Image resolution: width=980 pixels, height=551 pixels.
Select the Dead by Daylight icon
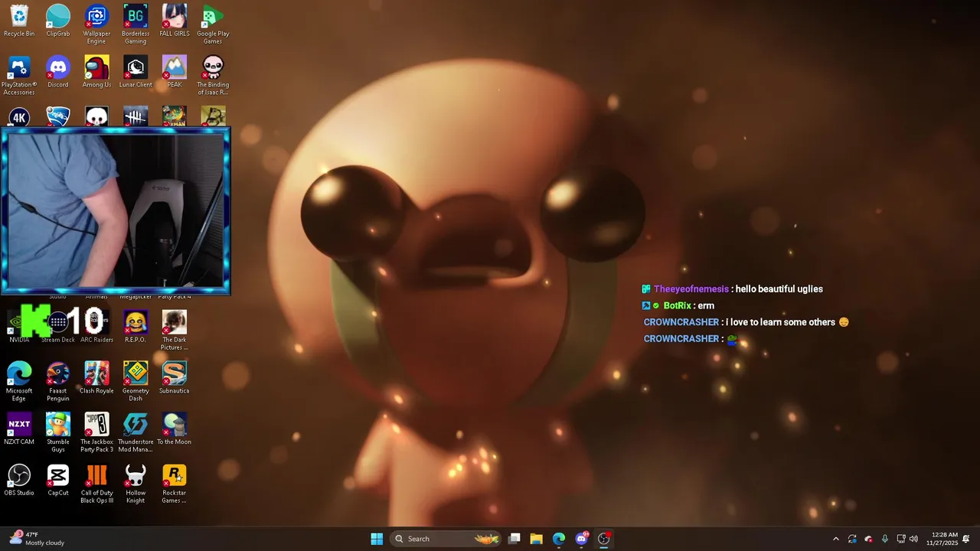(136, 116)
